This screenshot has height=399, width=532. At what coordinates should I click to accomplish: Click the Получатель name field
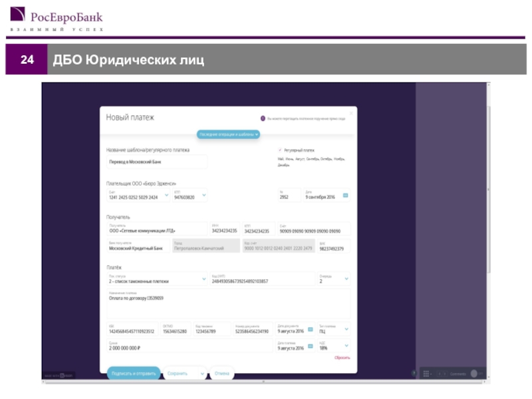tap(157, 229)
